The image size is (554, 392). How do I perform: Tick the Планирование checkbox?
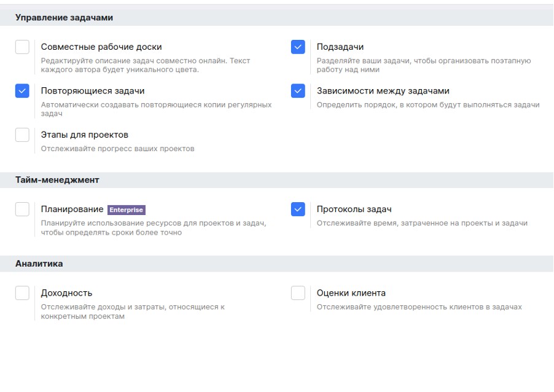click(x=22, y=209)
